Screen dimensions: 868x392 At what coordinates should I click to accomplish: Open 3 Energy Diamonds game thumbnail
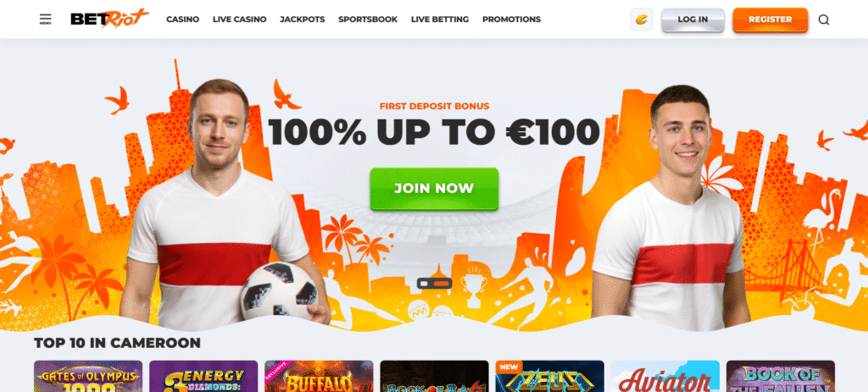[203, 377]
